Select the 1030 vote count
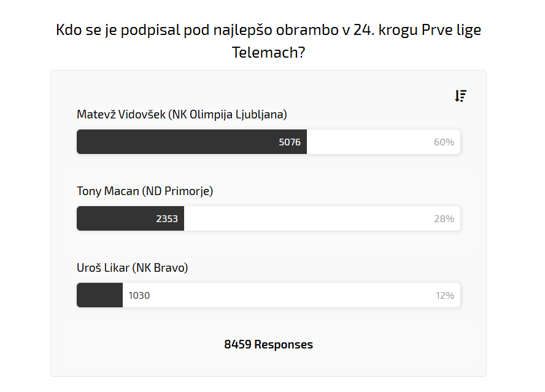Viewport: 545px width, 392px height. click(x=139, y=295)
